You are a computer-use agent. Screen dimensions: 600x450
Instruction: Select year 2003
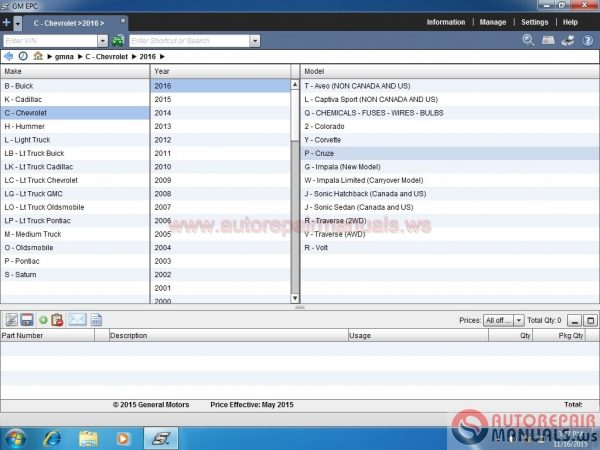tap(221, 261)
